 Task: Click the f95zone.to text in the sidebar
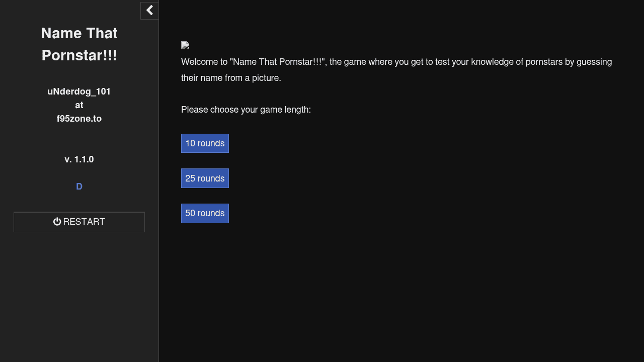click(x=79, y=119)
